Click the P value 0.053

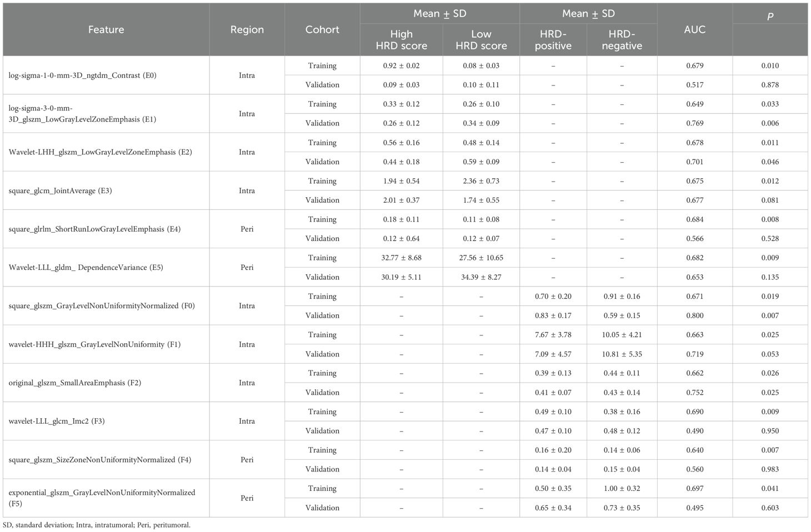(x=770, y=354)
